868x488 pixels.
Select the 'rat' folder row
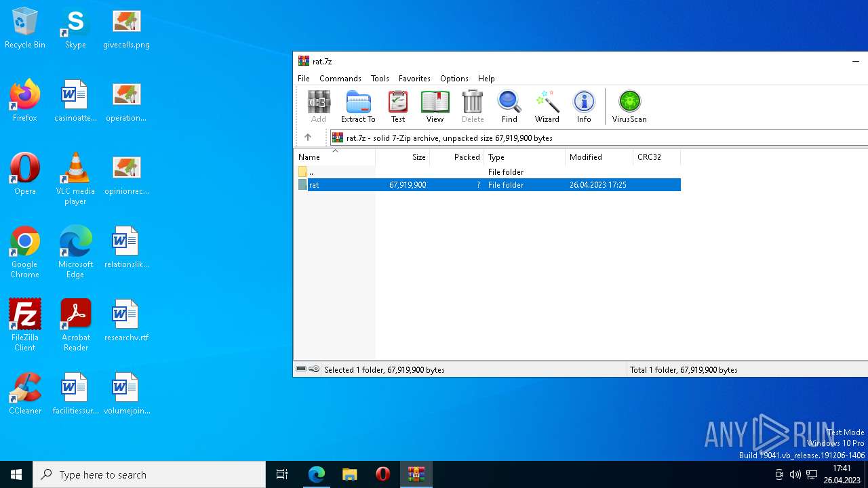tap(489, 185)
